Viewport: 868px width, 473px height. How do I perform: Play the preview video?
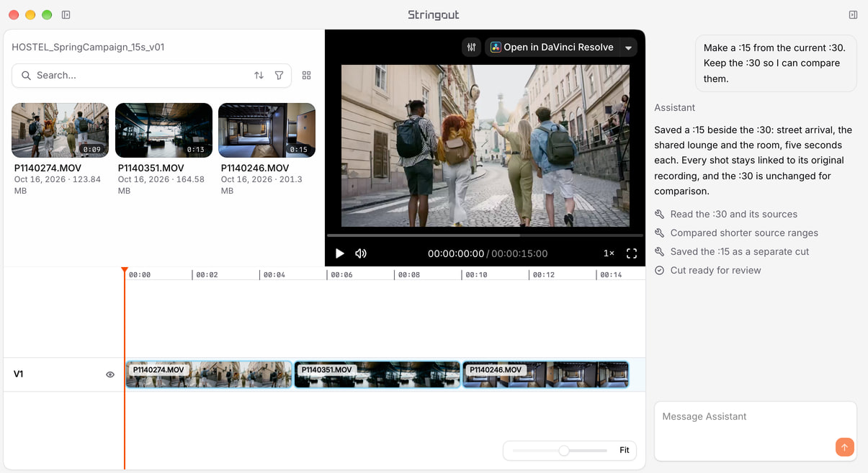click(340, 253)
